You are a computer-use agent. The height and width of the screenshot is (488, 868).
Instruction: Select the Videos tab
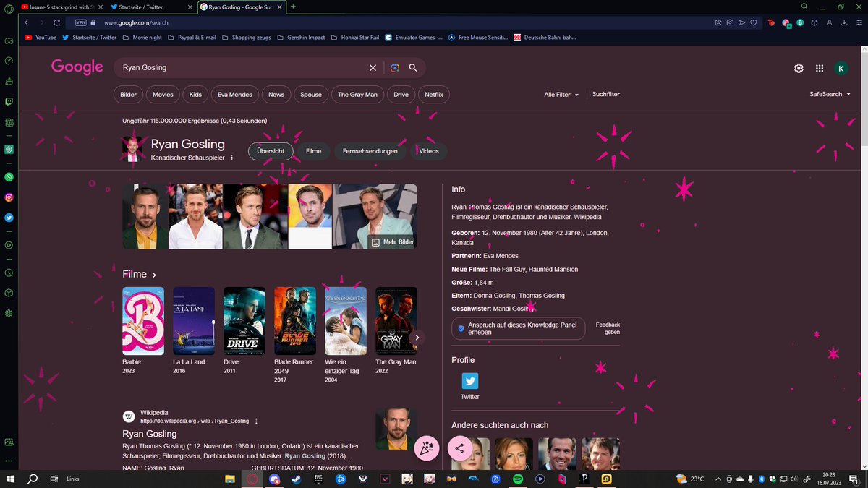tap(429, 151)
